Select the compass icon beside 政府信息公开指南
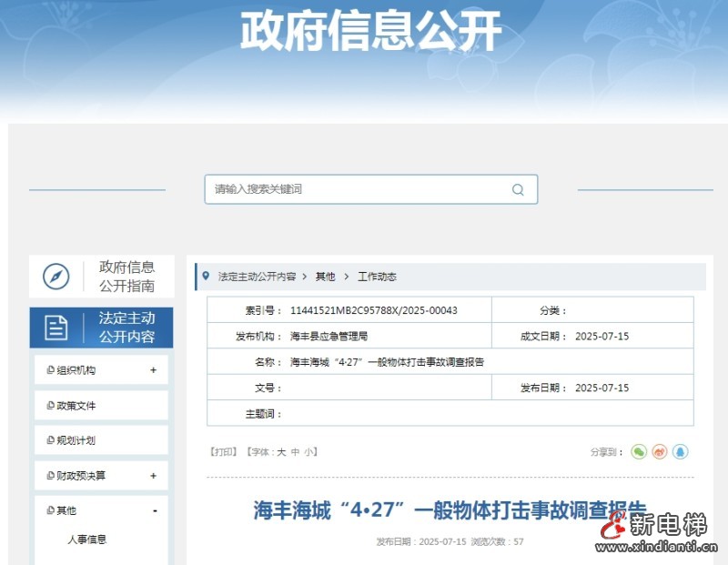The height and width of the screenshot is (565, 728). [x=56, y=276]
